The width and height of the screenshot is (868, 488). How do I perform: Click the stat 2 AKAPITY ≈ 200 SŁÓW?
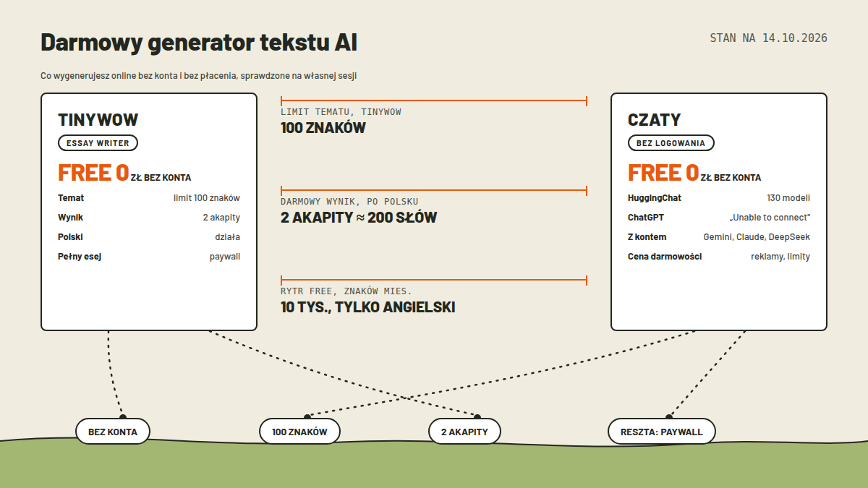click(359, 218)
